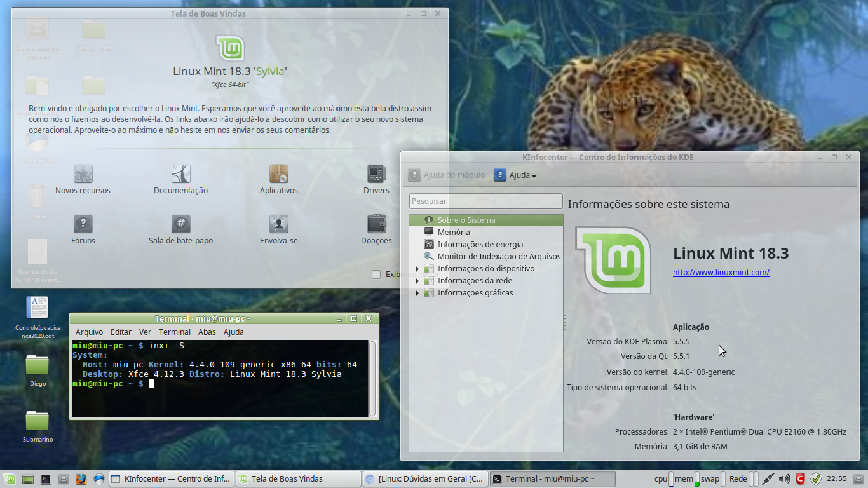Launch the terminal icon in the taskbar launcher
Image resolution: width=868 pixels, height=488 pixels.
point(45,479)
